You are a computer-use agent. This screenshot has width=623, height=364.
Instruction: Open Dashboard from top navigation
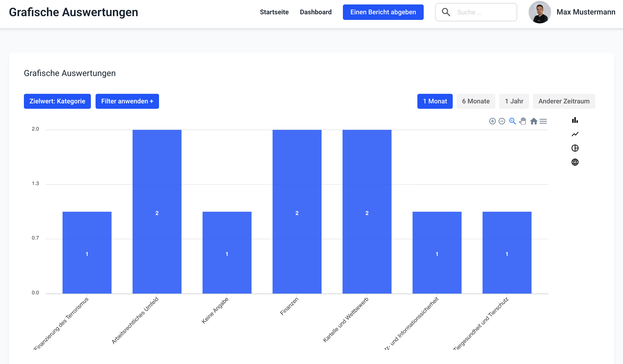tap(315, 12)
